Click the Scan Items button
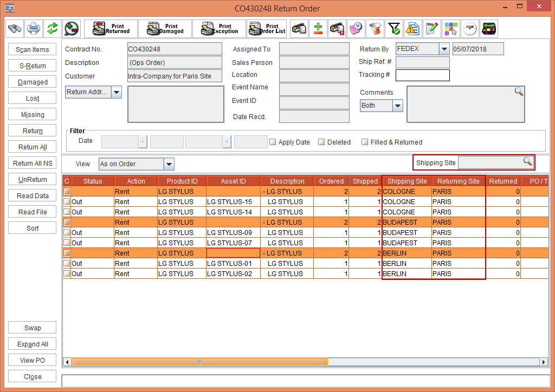Screen dimensions: 555x392 pyautogui.click(x=33, y=50)
